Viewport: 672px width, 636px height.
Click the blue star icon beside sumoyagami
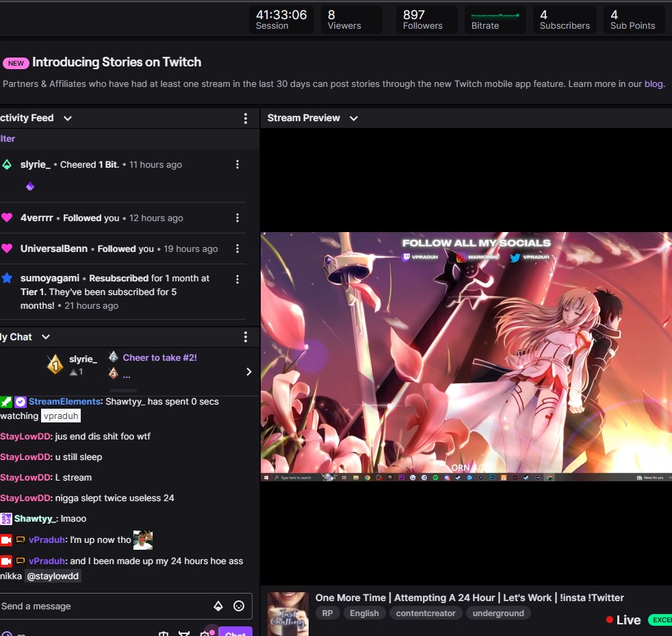pyautogui.click(x=6, y=279)
